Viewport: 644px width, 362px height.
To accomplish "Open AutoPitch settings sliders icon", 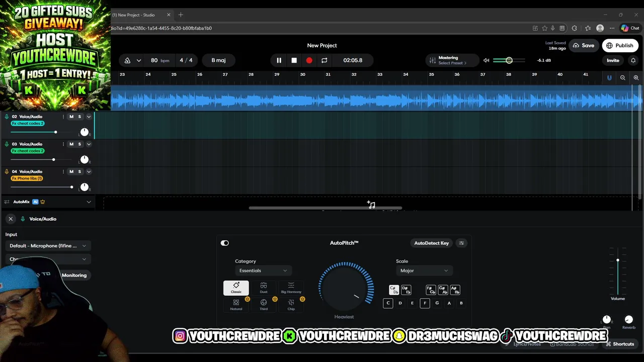I will (x=461, y=243).
